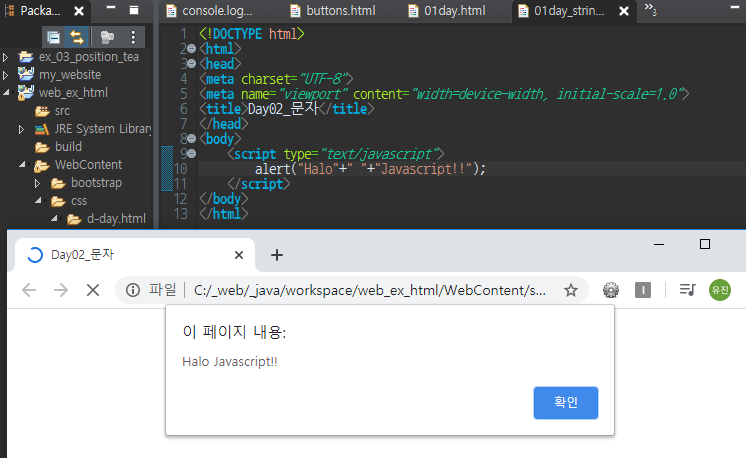The height and width of the screenshot is (458, 746).
Task: Click the 확인 button in alert dialog
Action: pyautogui.click(x=566, y=403)
